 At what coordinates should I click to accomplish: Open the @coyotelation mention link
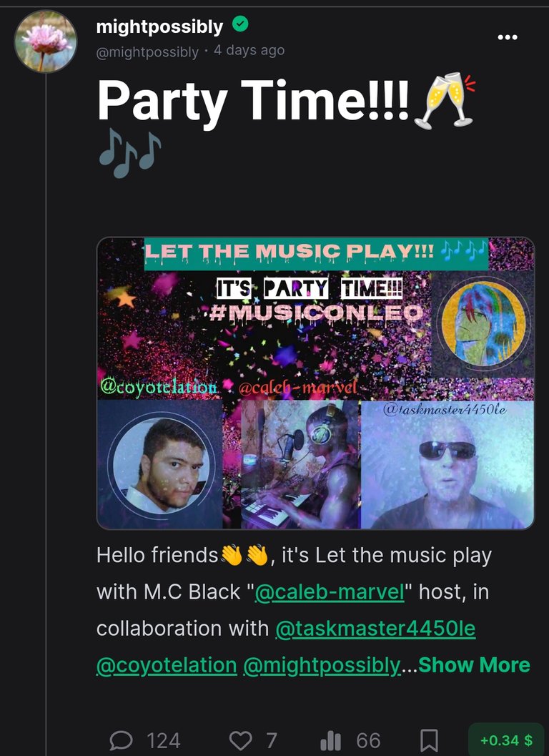167,665
